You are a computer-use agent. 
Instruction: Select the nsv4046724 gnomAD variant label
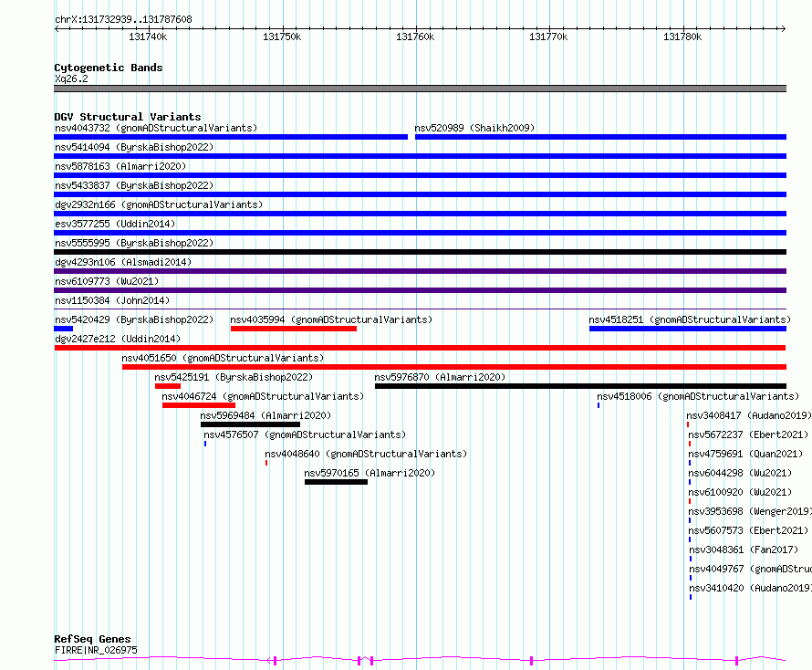click(x=263, y=396)
